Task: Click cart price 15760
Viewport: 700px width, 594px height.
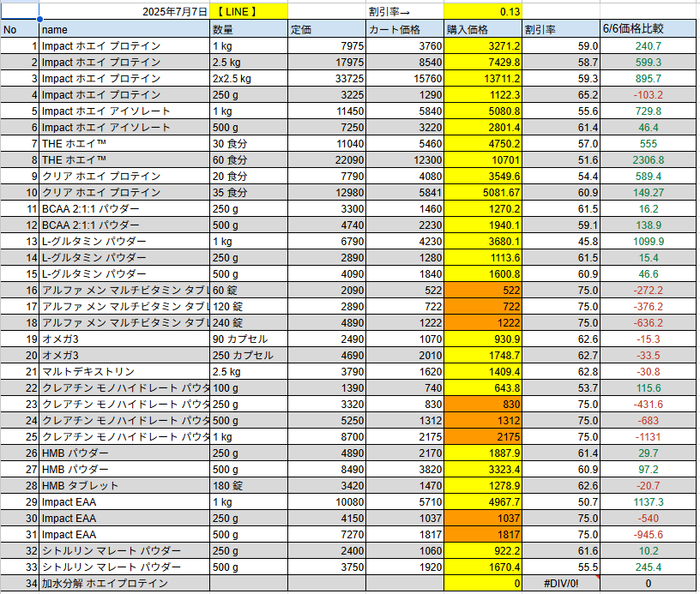Action: click(404, 79)
